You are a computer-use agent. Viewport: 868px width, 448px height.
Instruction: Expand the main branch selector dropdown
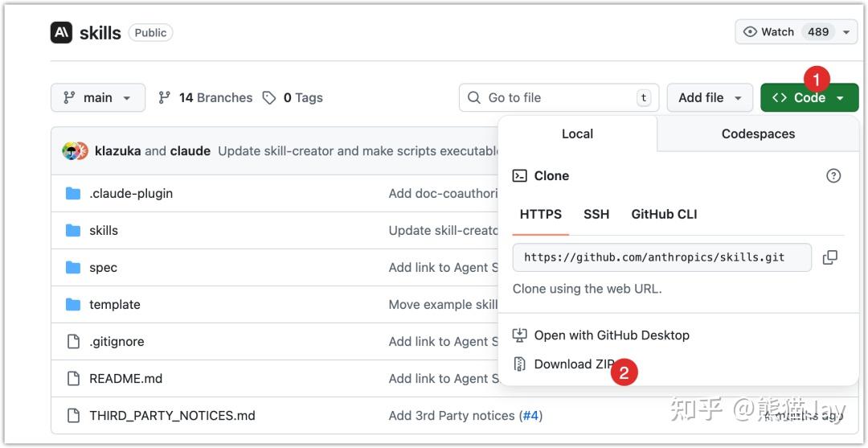pos(98,97)
